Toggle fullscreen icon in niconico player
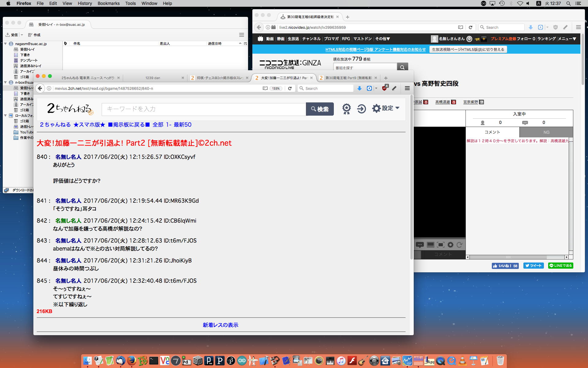This screenshot has height=368, width=588. pyautogui.click(x=440, y=245)
